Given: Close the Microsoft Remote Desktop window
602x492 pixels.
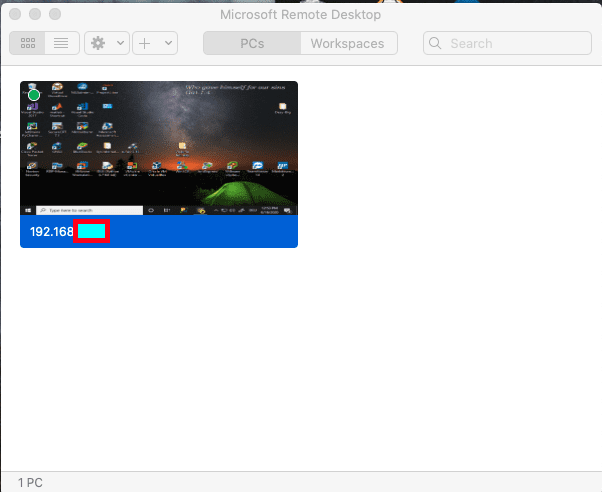Looking at the screenshot, I should [x=15, y=14].
